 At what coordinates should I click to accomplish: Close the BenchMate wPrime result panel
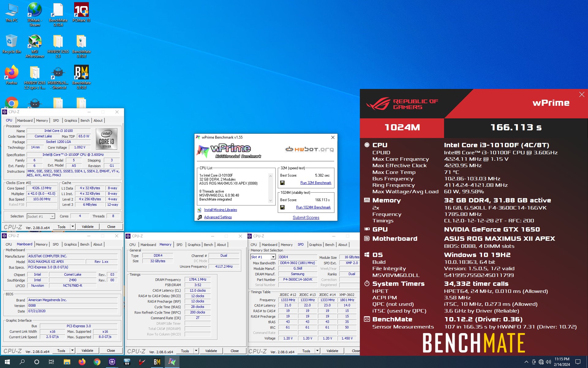[582, 94]
